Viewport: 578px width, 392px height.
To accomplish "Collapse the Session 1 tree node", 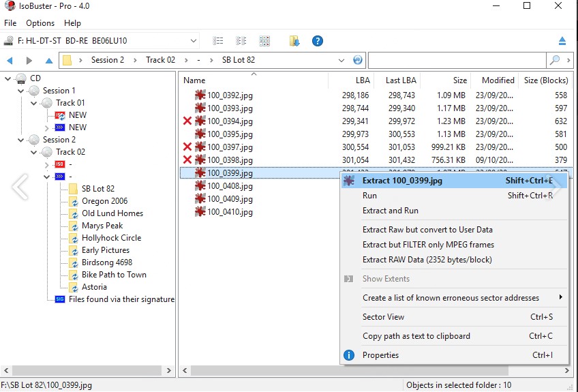I will (x=20, y=91).
